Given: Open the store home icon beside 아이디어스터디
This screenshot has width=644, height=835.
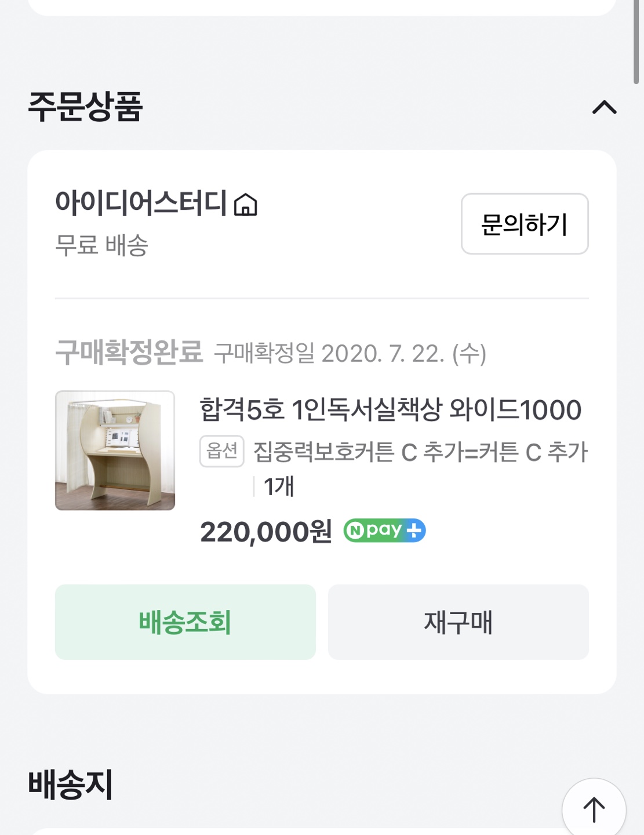Looking at the screenshot, I should click(x=245, y=205).
